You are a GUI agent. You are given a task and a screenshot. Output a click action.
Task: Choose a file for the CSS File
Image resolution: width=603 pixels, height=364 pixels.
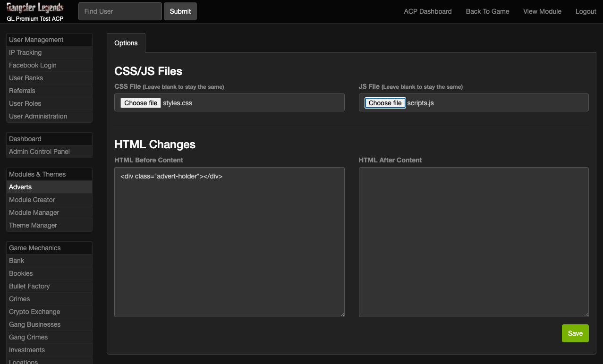[141, 103]
